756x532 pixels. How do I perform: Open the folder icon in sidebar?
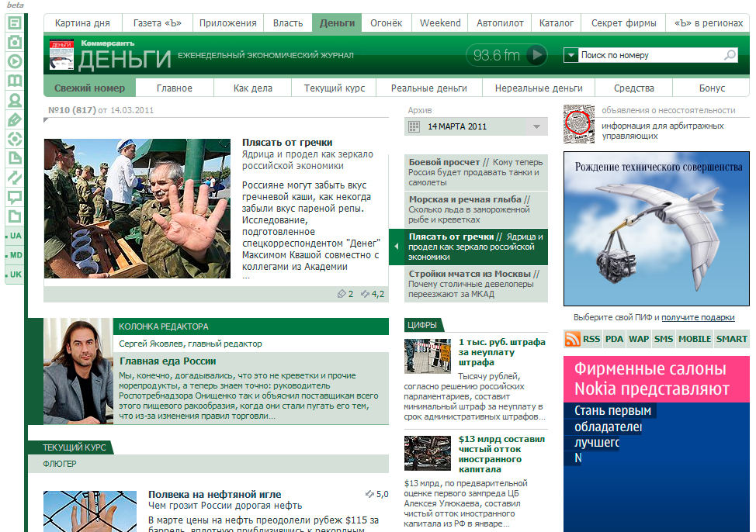[15, 216]
